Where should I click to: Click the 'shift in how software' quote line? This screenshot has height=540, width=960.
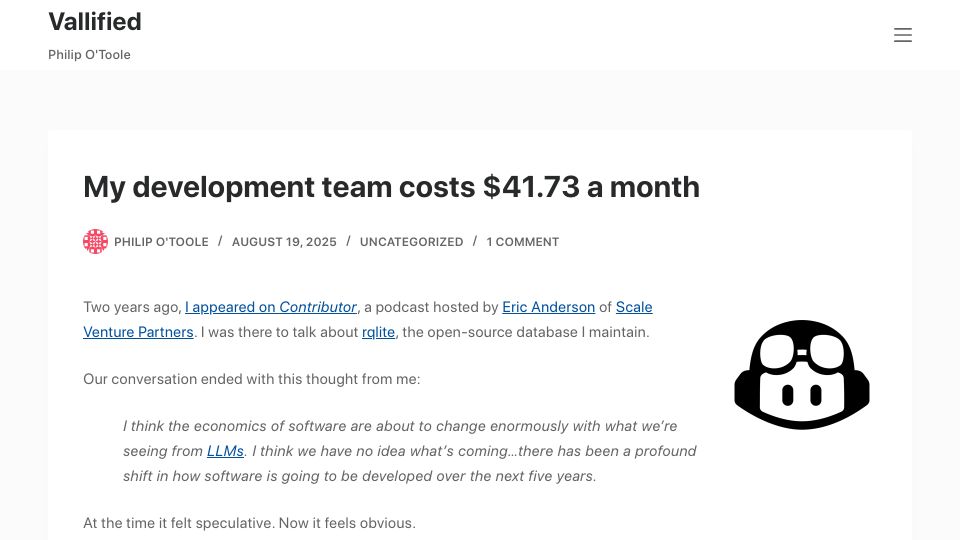359,476
